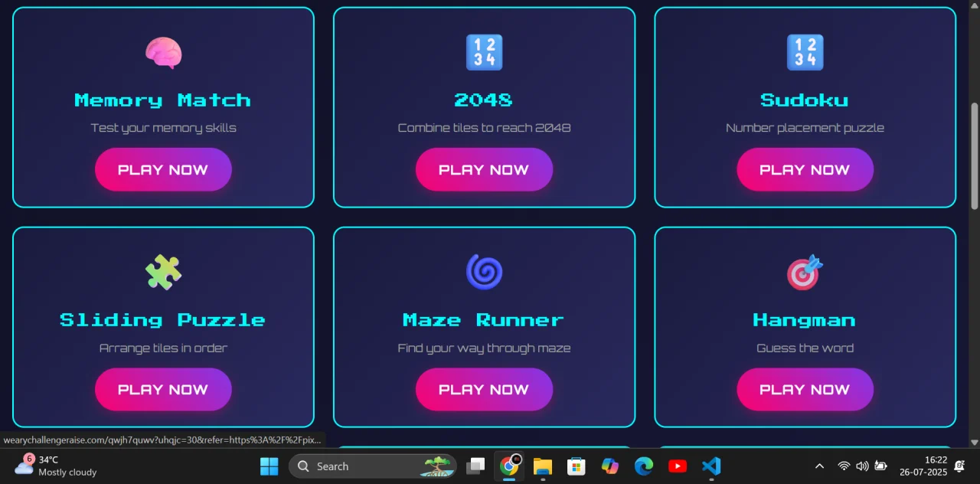This screenshot has height=484, width=980.
Task: Start 2048 with its Play Now button
Action: [484, 169]
